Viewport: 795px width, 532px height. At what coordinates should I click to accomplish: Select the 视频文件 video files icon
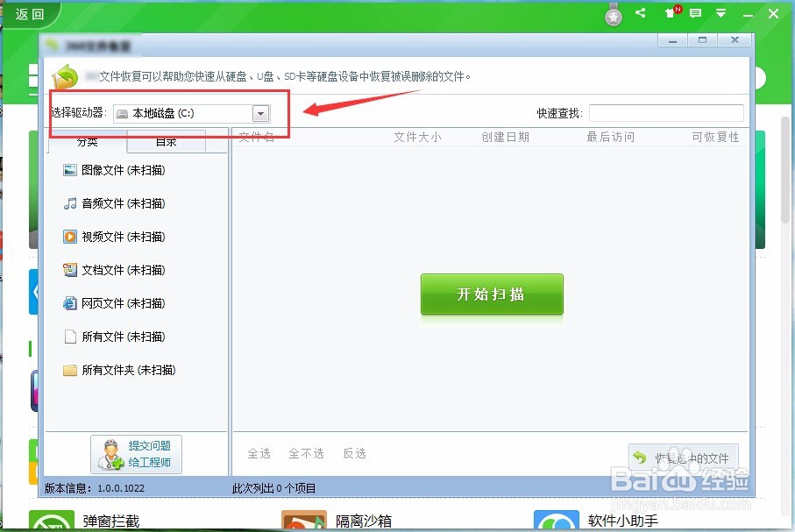[x=70, y=237]
